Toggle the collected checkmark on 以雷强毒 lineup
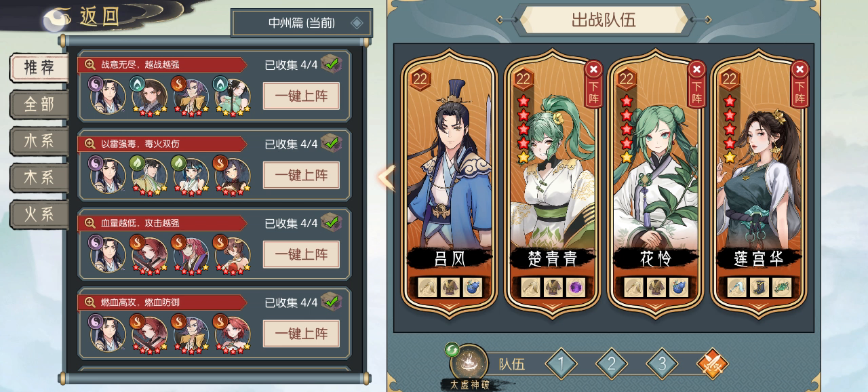The image size is (868, 392). tap(331, 143)
